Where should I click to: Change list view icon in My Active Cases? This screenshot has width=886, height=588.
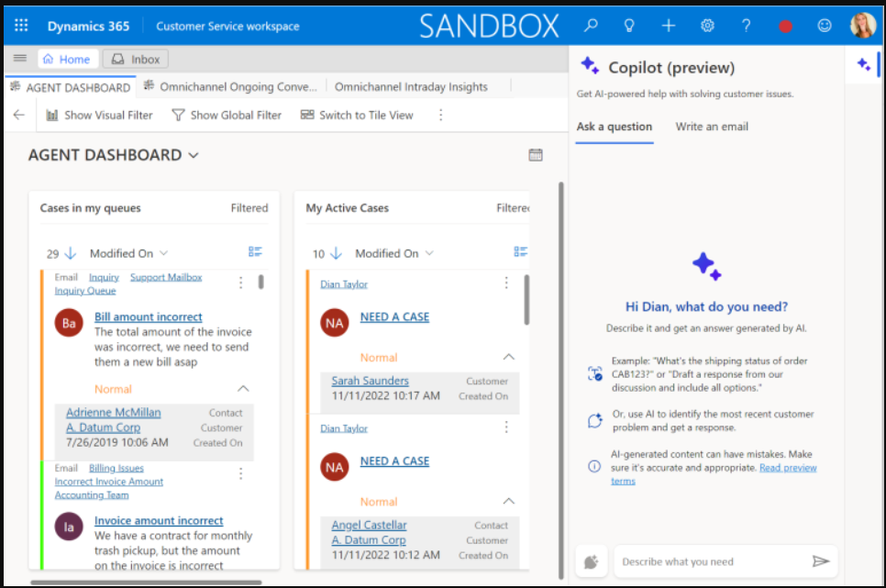[x=520, y=251]
